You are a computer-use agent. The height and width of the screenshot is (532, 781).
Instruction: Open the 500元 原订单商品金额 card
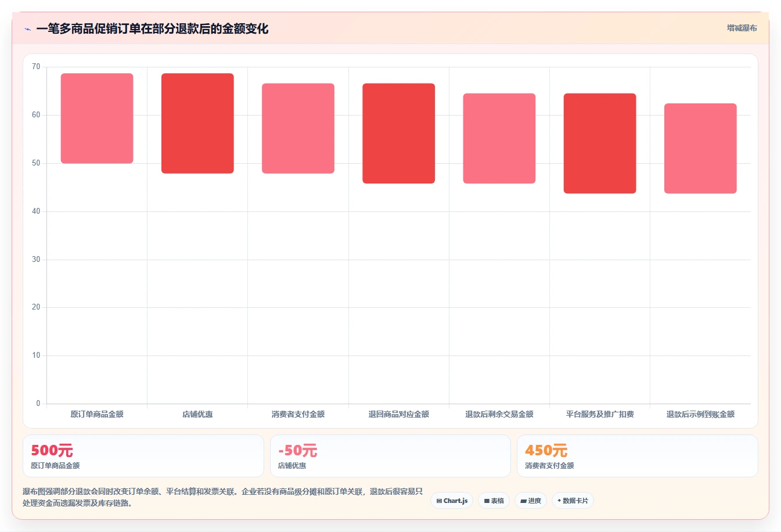143,456
